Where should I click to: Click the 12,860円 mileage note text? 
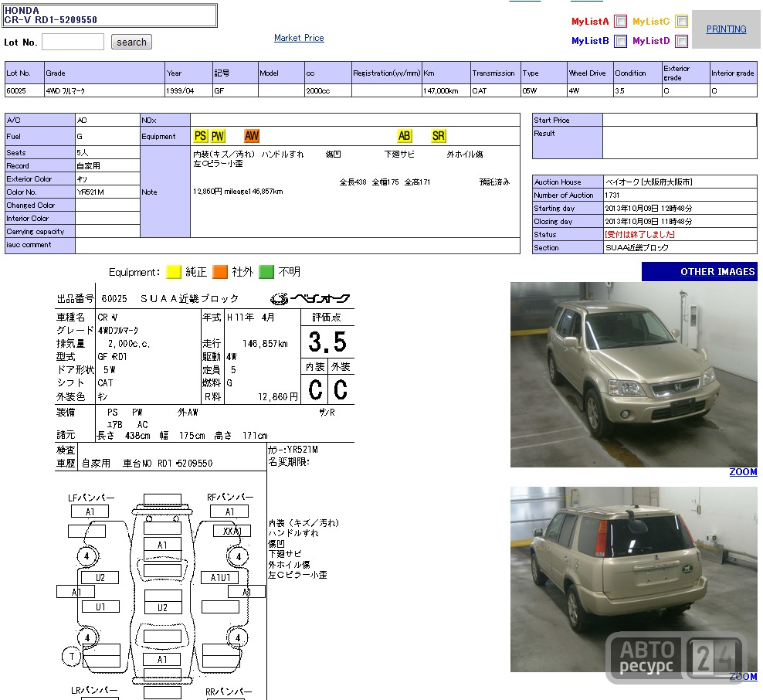pyautogui.click(x=238, y=192)
